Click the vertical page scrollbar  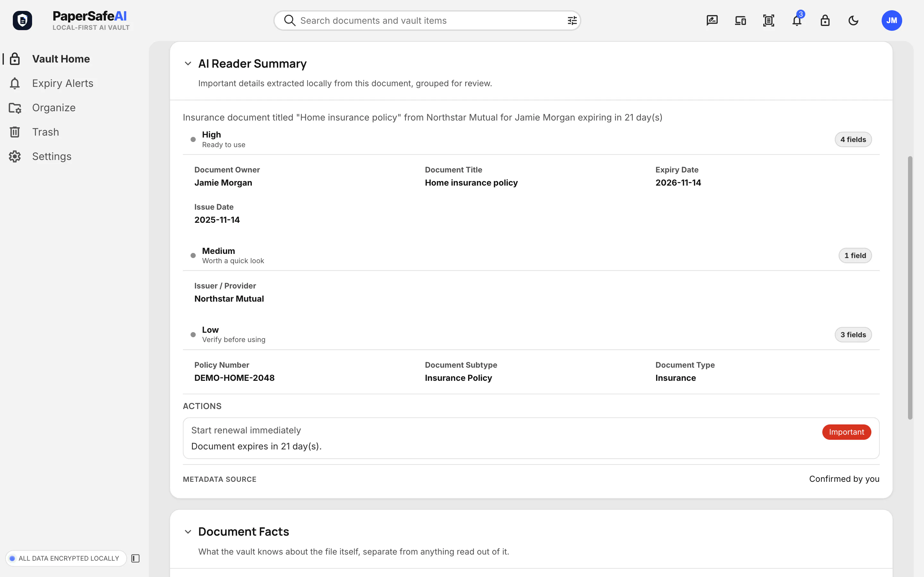[x=910, y=288]
